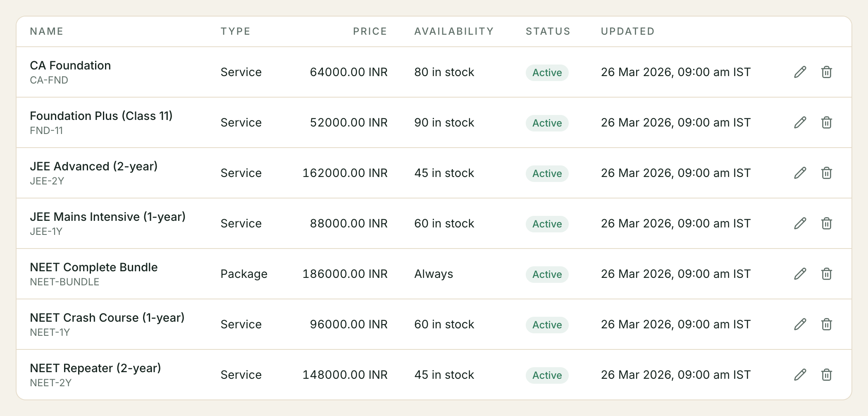Image resolution: width=868 pixels, height=416 pixels.
Task: Edit Foundation Plus (Class 11) entry
Action: 800,122
